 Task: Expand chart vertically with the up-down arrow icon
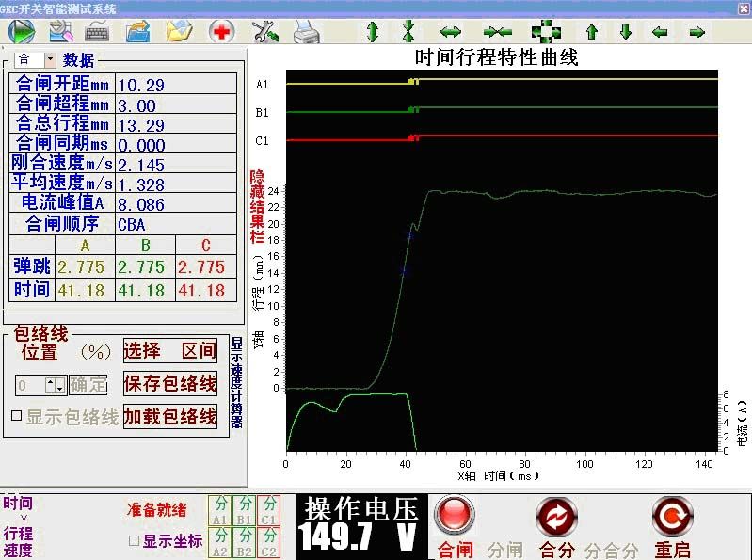point(373,32)
